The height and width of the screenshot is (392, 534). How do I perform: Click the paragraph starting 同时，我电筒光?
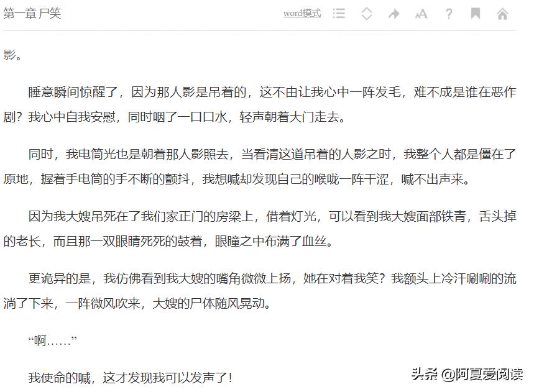[x=260, y=166]
